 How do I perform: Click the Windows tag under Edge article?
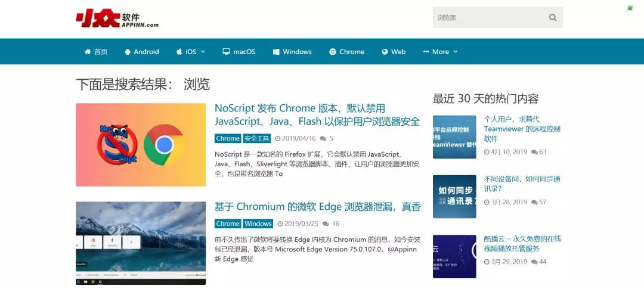click(x=258, y=223)
